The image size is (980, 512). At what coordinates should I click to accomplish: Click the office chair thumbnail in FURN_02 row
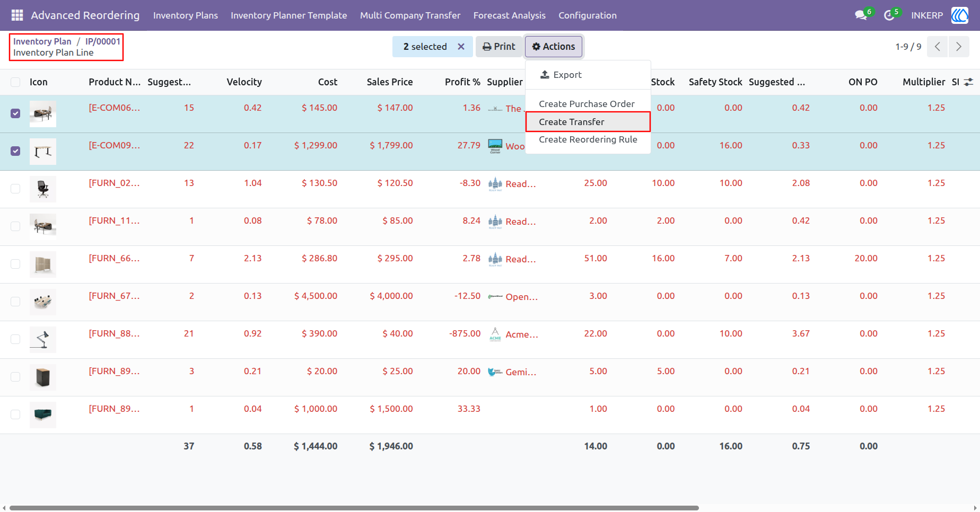tap(43, 189)
